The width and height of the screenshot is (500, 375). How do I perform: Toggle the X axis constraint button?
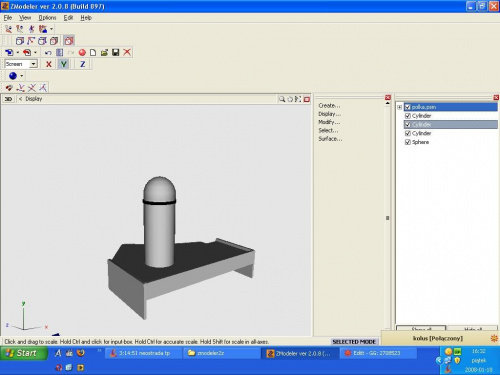coord(49,64)
